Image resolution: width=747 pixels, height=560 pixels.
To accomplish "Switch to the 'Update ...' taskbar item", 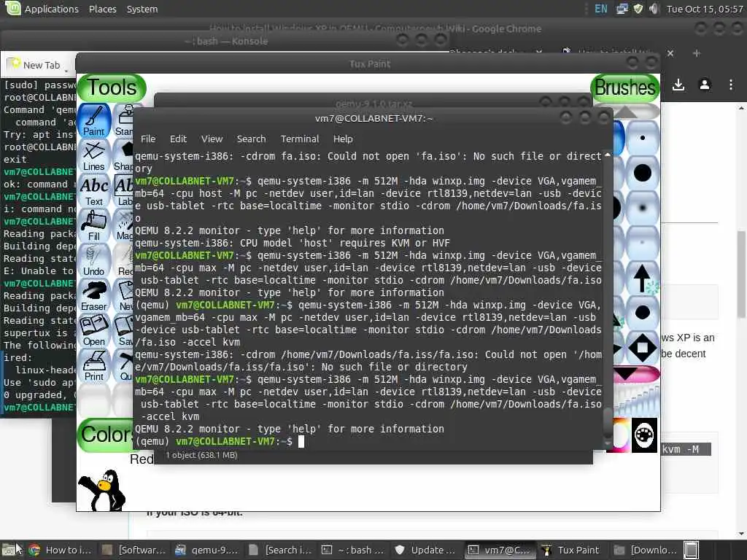I will click(426, 550).
